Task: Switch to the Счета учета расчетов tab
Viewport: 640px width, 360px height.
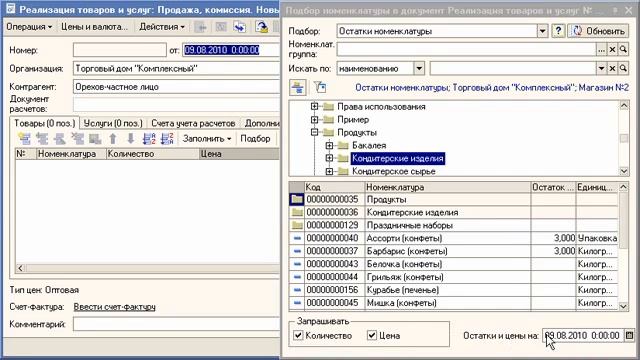Action: [x=193, y=123]
